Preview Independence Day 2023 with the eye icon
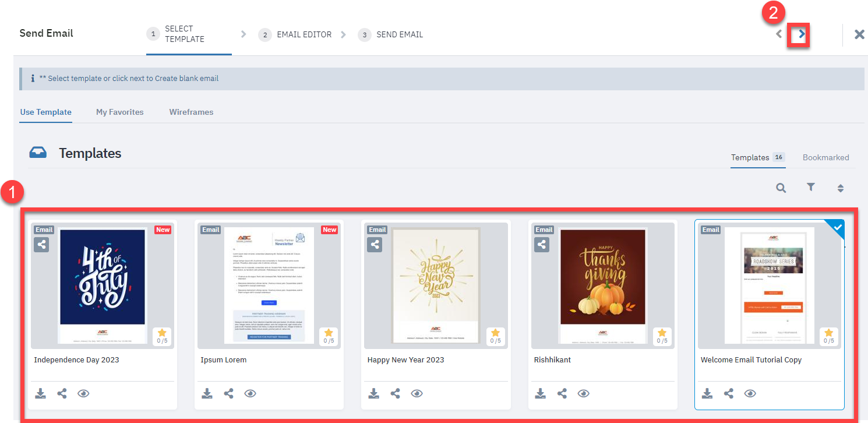The image size is (868, 423). (x=83, y=393)
